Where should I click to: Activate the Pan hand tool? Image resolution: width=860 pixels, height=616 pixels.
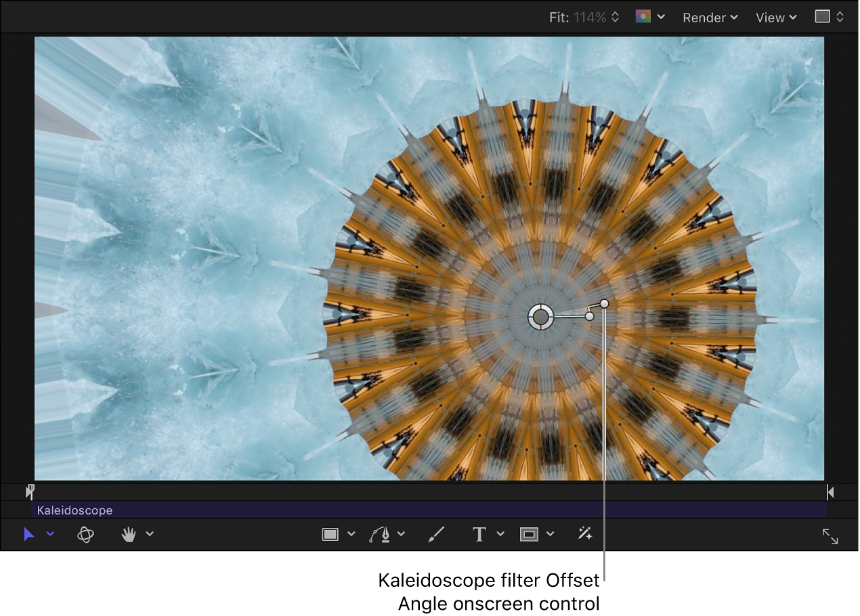click(129, 534)
